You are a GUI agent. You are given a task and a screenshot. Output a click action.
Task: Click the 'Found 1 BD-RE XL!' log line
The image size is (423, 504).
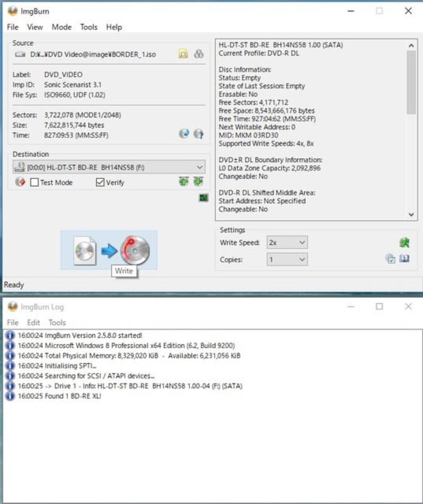60,396
